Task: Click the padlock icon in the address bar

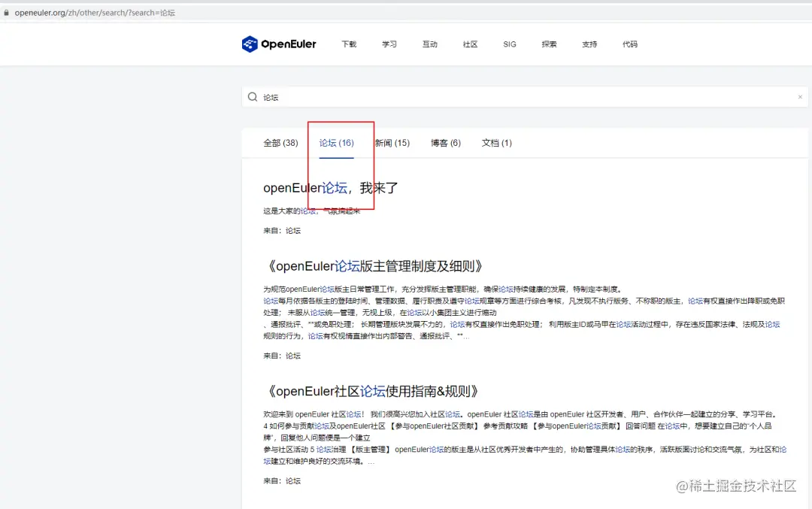Action: coord(7,12)
